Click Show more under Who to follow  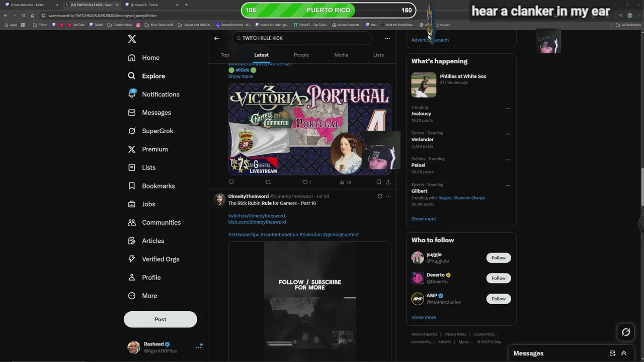tap(424, 317)
